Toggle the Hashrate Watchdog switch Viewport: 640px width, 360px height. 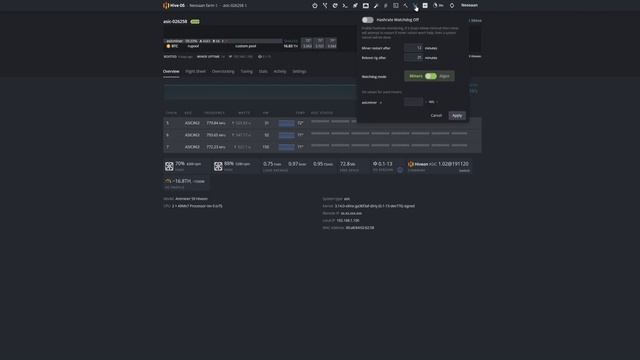[367, 20]
